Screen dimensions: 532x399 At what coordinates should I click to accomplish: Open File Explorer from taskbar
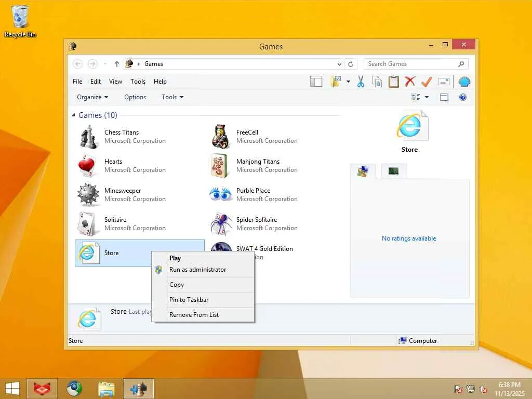coord(107,389)
